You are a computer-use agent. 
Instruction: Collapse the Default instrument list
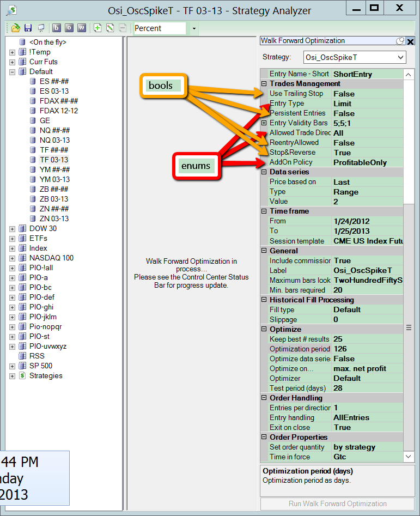pos(12,72)
